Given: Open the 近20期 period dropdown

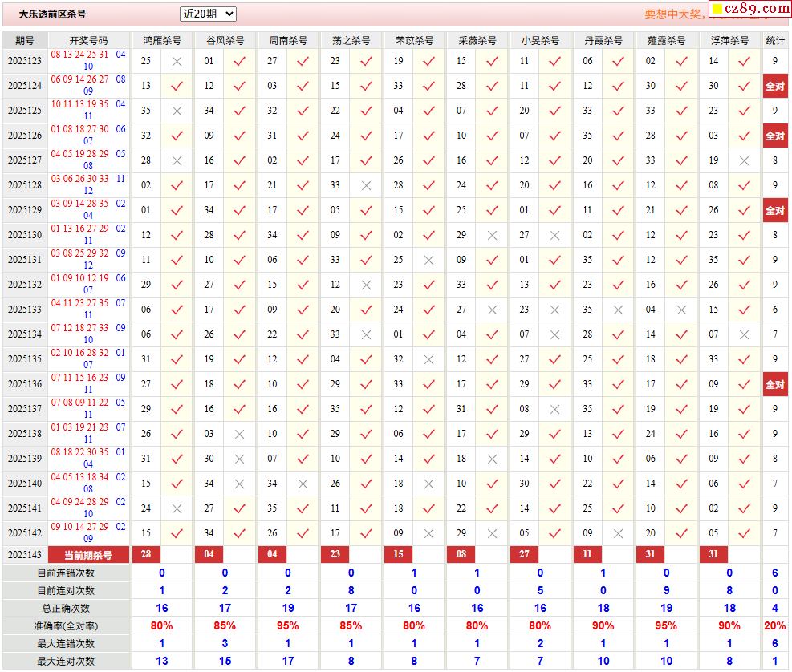Looking at the screenshot, I should pyautogui.click(x=208, y=14).
